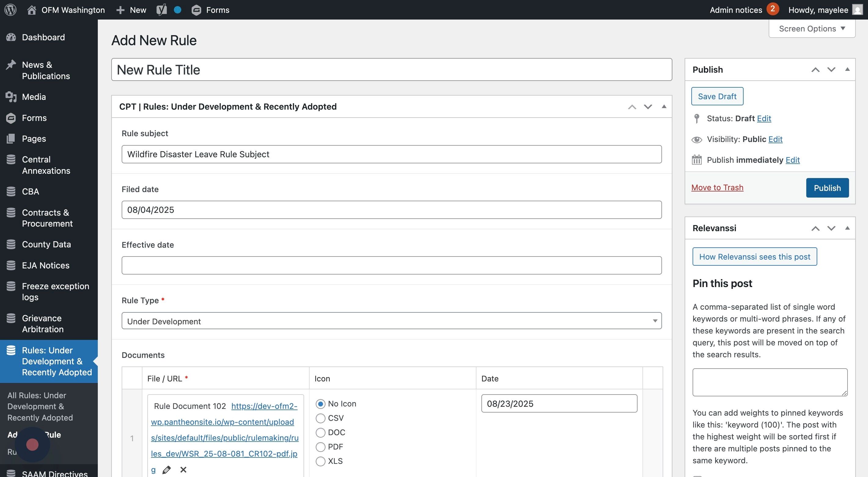Screen dimensions: 868x477
Task: Move the Publish panel down with its chevron
Action: click(x=831, y=70)
